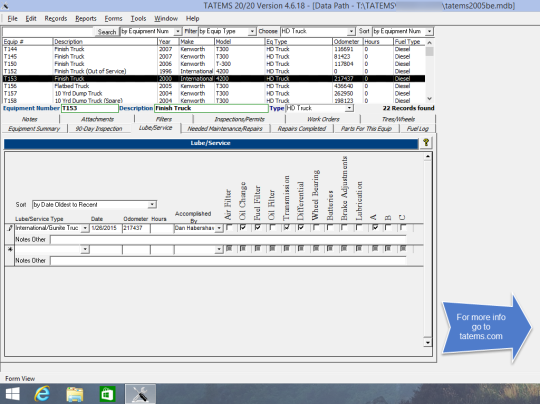Check the Lubrication checkbox

359,228
